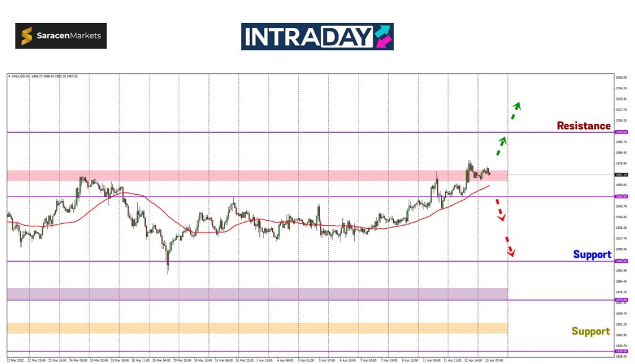
Task: Click the INTRADAY banner logo
Action: (317, 37)
